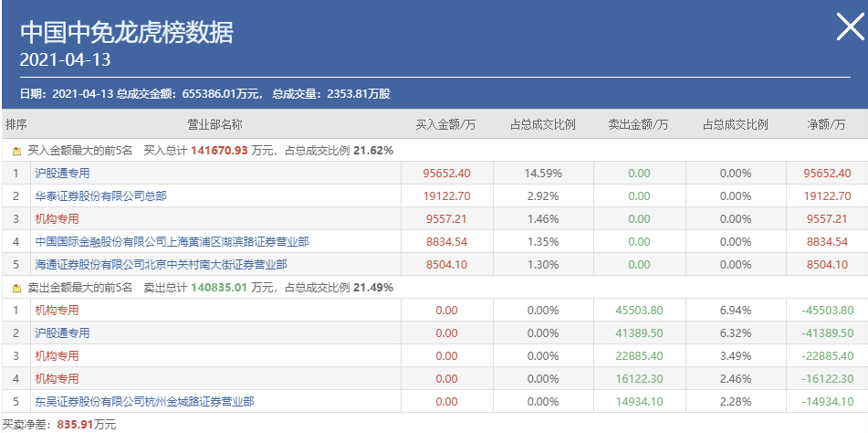Viewport: 868px width, 433px height.
Task: Click the 营业部名称 column header
Action: (x=214, y=124)
